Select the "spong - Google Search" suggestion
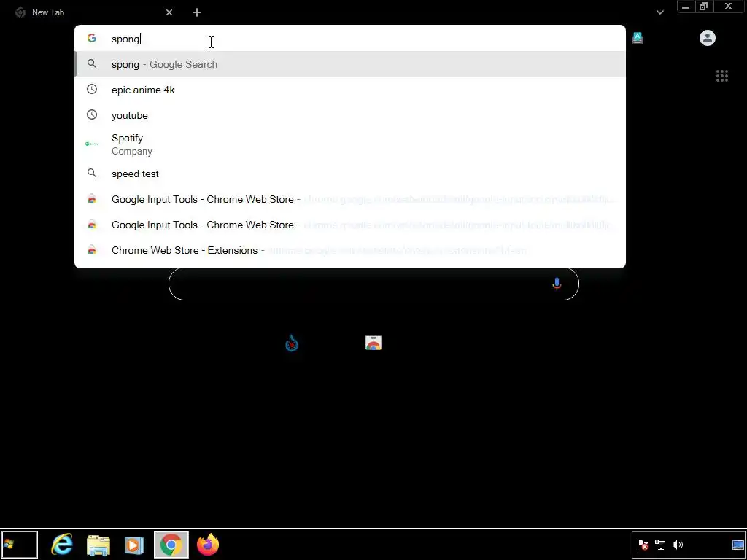Viewport: 747px width, 560px height. 350,64
